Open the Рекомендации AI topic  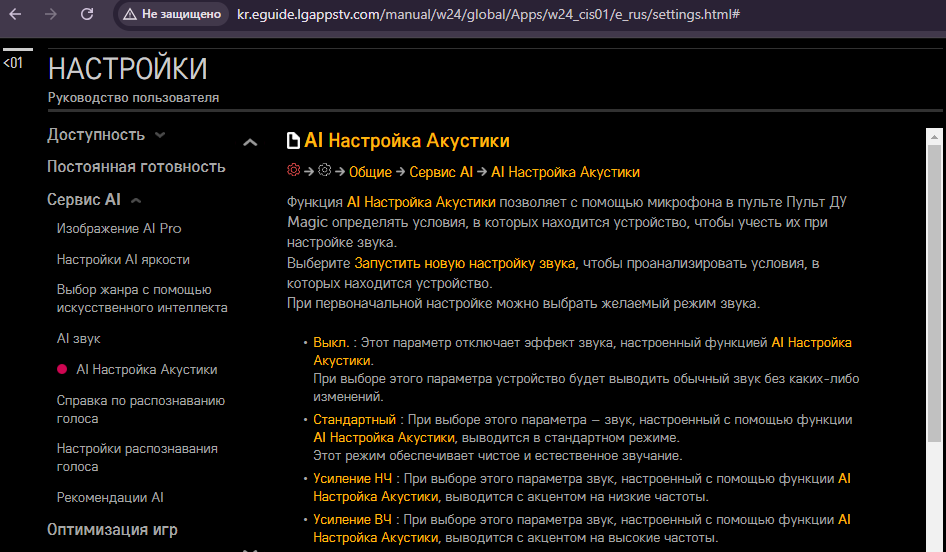click(110, 497)
